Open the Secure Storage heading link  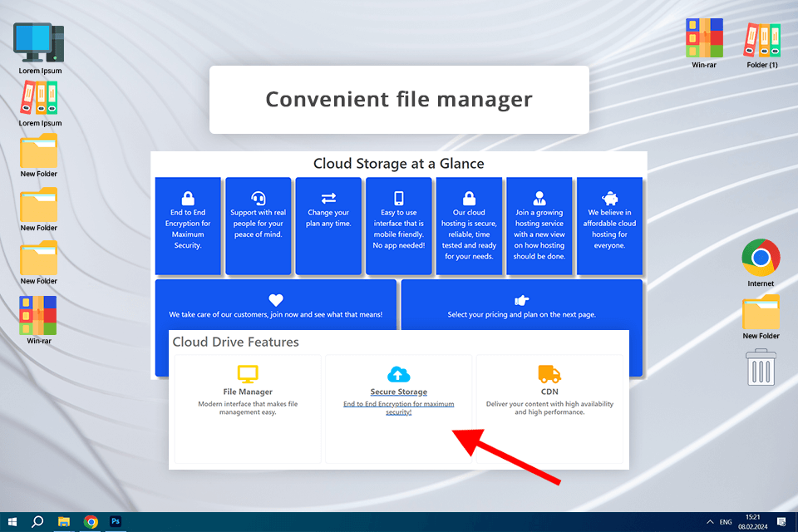pos(398,392)
